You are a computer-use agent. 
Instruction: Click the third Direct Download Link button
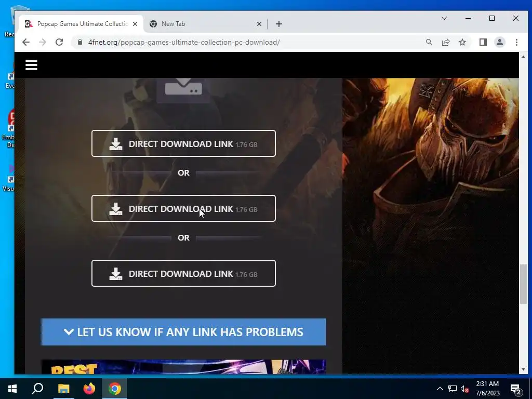pos(183,273)
